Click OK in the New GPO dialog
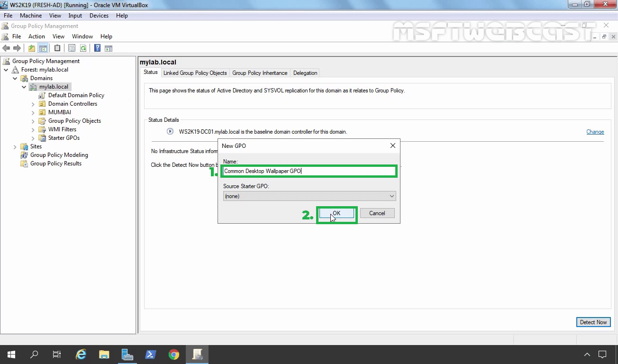Viewport: 618px width, 364px height. pyautogui.click(x=336, y=213)
